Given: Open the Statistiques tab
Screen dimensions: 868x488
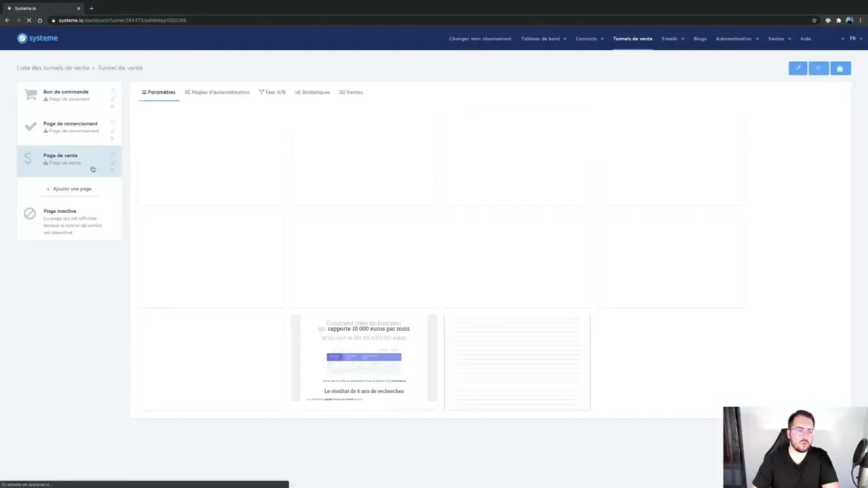Looking at the screenshot, I should (313, 92).
